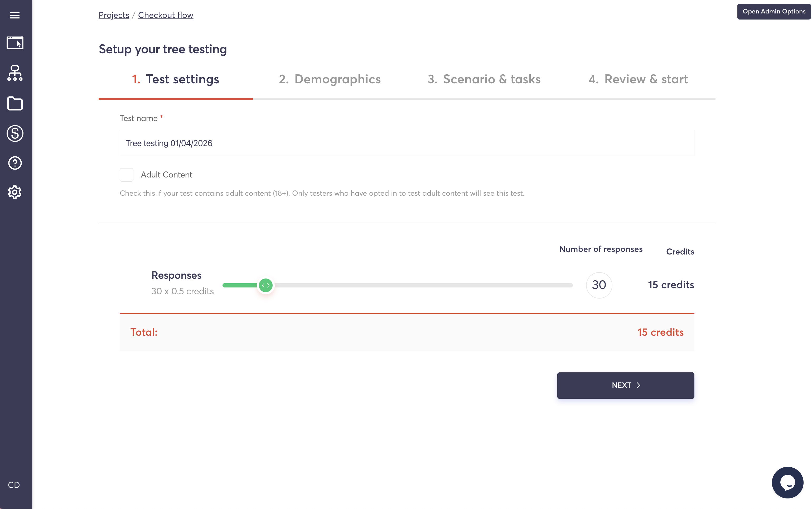This screenshot has width=812, height=509.
Task: Open the hamburger menu in the sidebar
Action: 15,15
